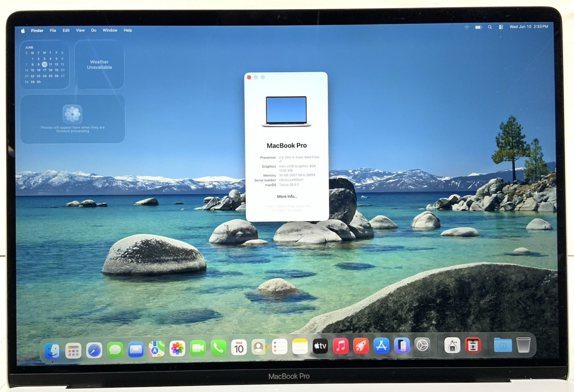Open Calendar app showing Wed 10
The height and width of the screenshot is (392, 574).
[x=239, y=347]
